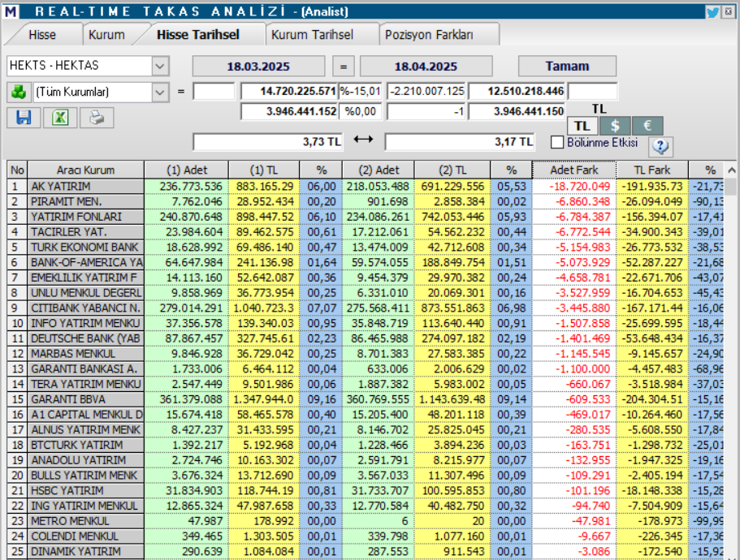The image size is (740, 560).
Task: Click the 3,17 TL price field
Action: pyautogui.click(x=460, y=142)
